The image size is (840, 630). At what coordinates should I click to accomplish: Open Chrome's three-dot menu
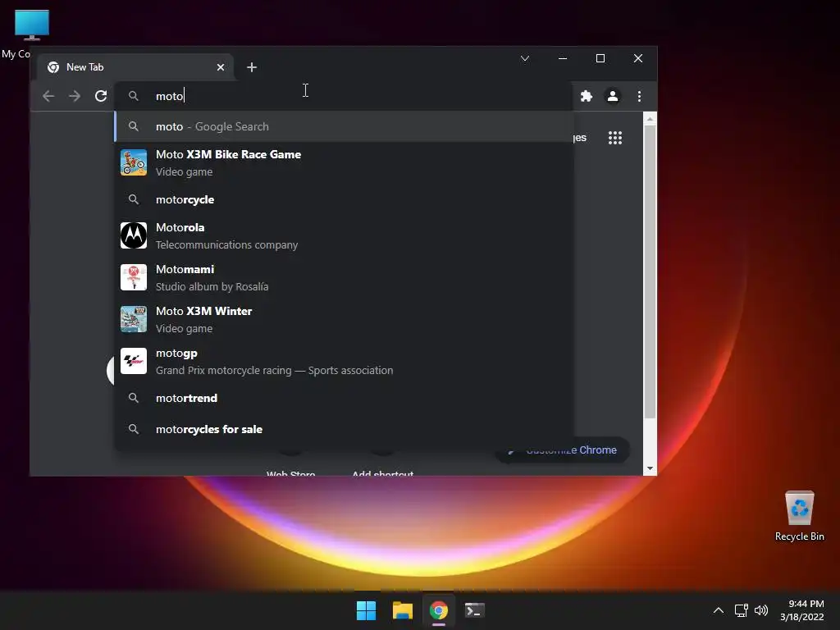[x=639, y=96]
